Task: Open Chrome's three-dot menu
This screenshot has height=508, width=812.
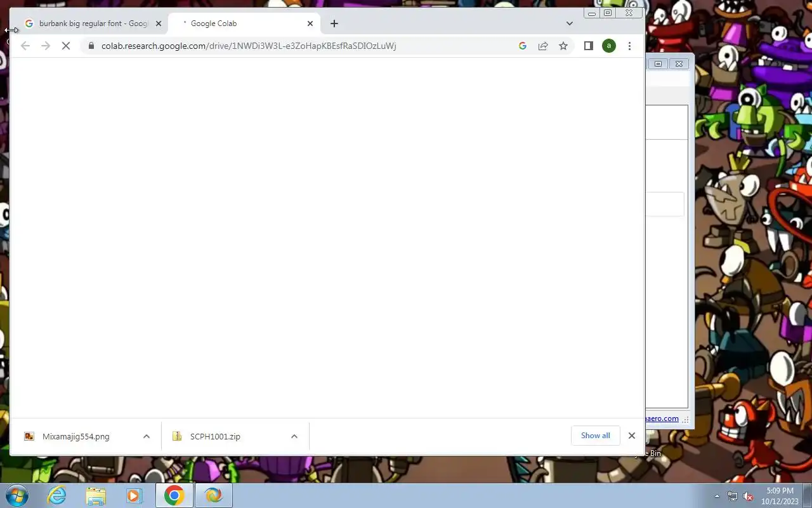Action: pos(629,46)
